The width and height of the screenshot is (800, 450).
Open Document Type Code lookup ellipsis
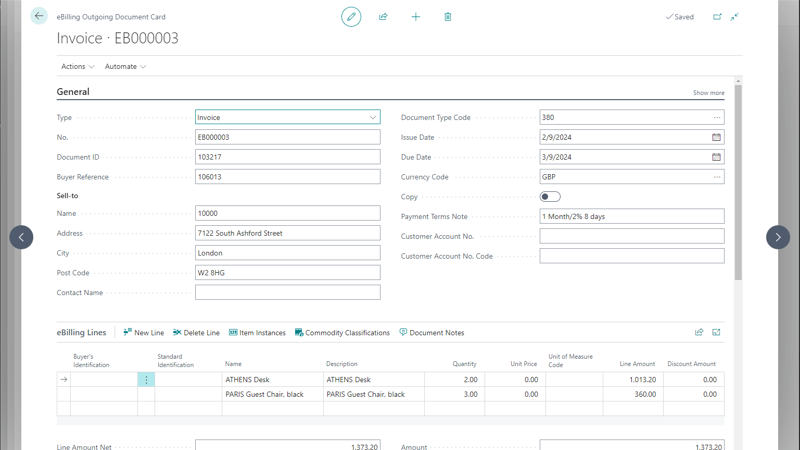coord(716,117)
